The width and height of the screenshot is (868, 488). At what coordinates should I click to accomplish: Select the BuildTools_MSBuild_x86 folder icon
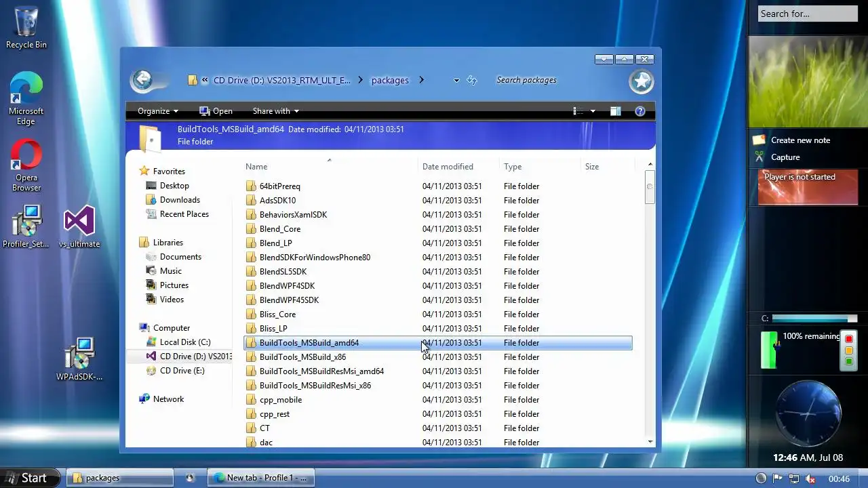pyautogui.click(x=251, y=357)
